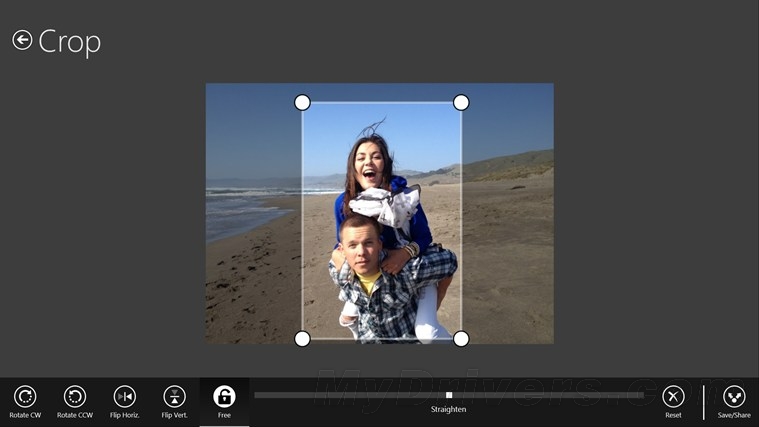Click the bottom-left crop handle
Image resolution: width=759 pixels, height=427 pixels.
303,339
